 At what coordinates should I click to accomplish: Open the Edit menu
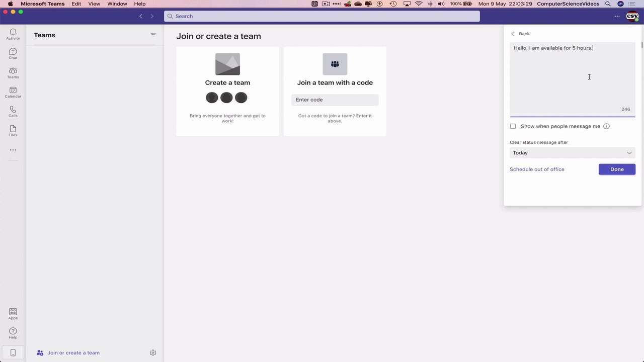click(x=76, y=4)
